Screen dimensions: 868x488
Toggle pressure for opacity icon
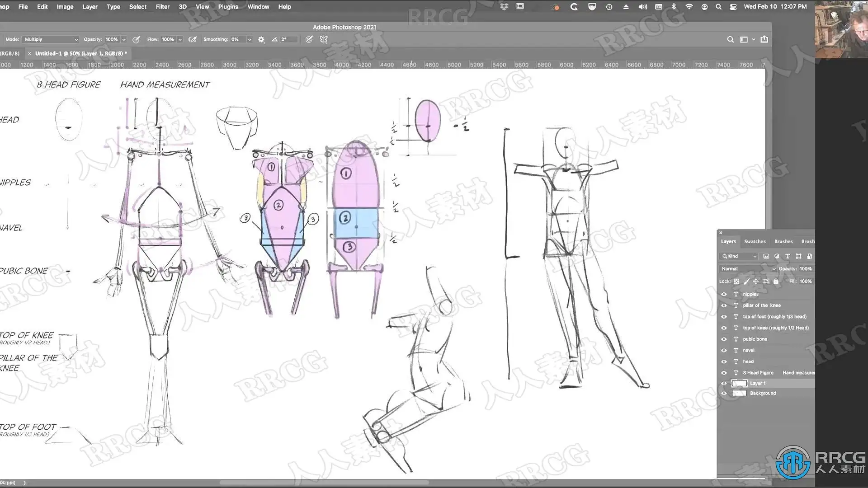[x=136, y=39]
